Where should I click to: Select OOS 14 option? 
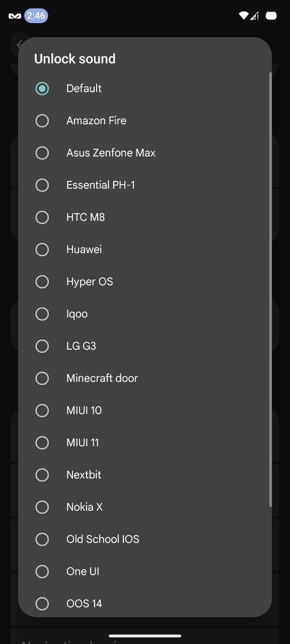point(145,603)
